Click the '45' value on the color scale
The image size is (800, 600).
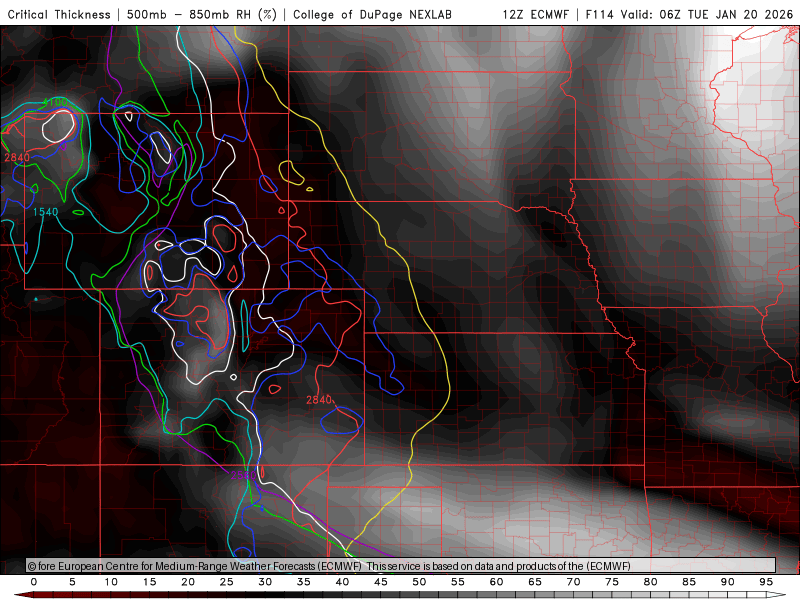click(381, 582)
